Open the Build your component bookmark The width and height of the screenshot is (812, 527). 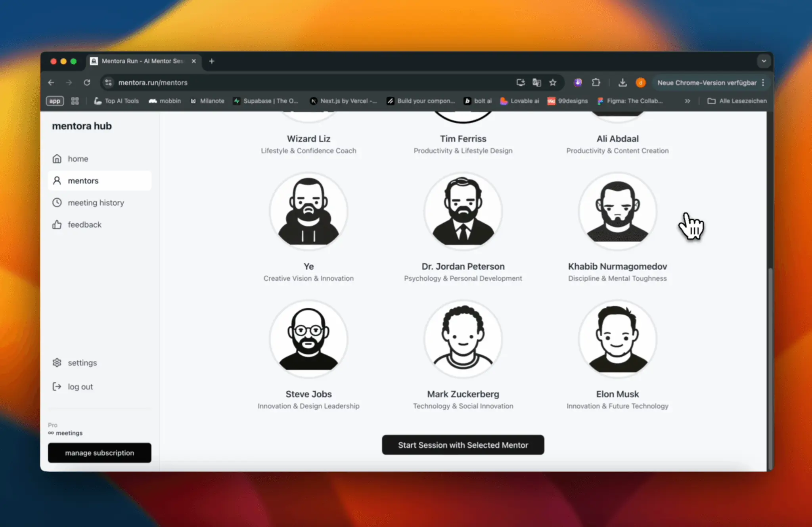click(x=421, y=101)
